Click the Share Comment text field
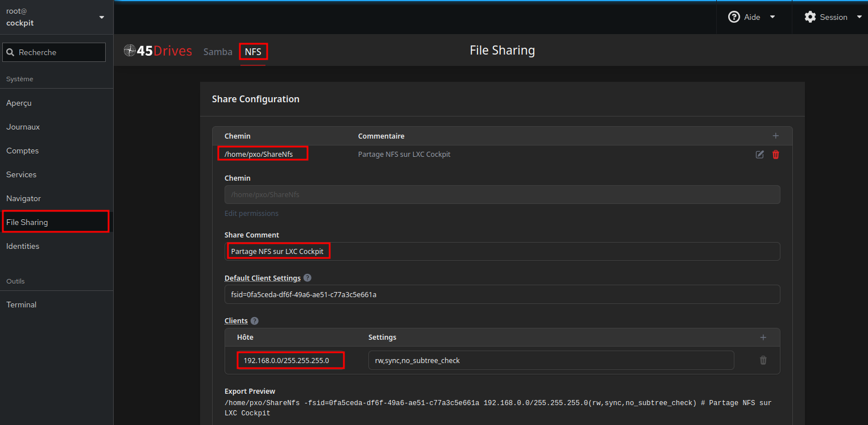The width and height of the screenshot is (868, 425). pyautogui.click(x=502, y=251)
